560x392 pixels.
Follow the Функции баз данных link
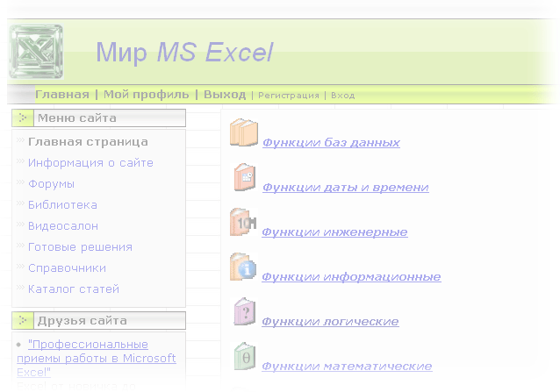click(331, 143)
